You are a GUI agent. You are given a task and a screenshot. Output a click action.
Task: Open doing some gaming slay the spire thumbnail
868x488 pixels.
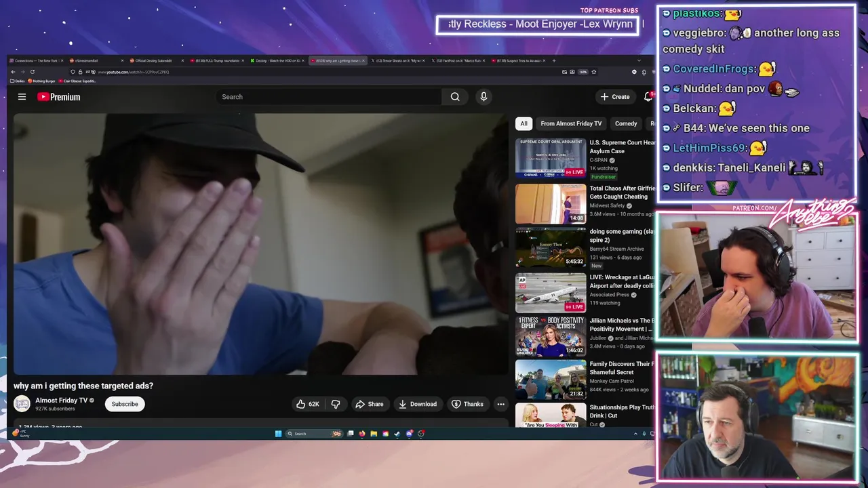(x=551, y=247)
